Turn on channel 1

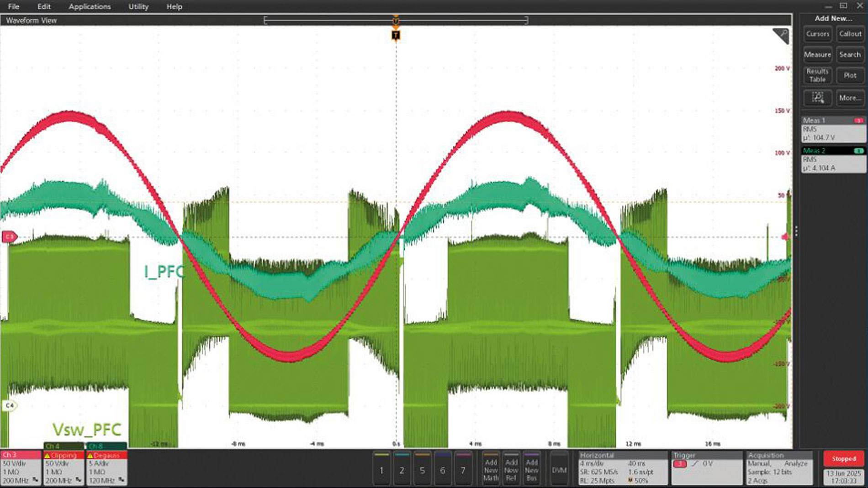click(x=381, y=469)
